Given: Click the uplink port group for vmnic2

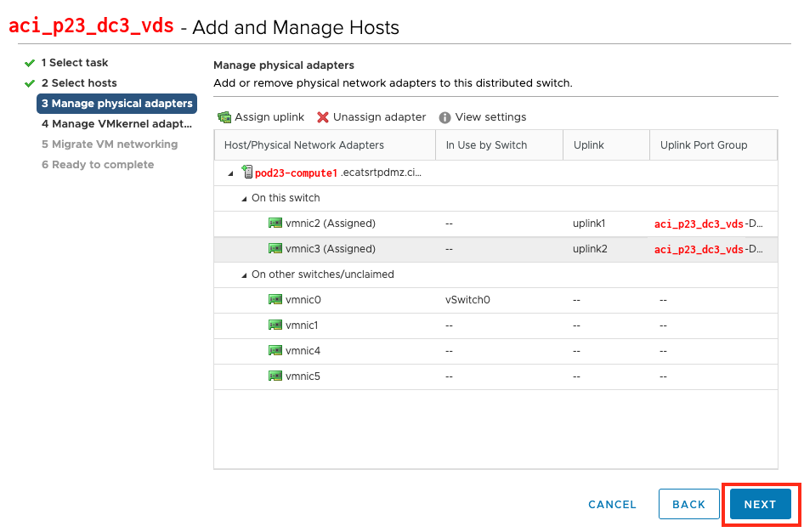Looking at the screenshot, I should [708, 224].
